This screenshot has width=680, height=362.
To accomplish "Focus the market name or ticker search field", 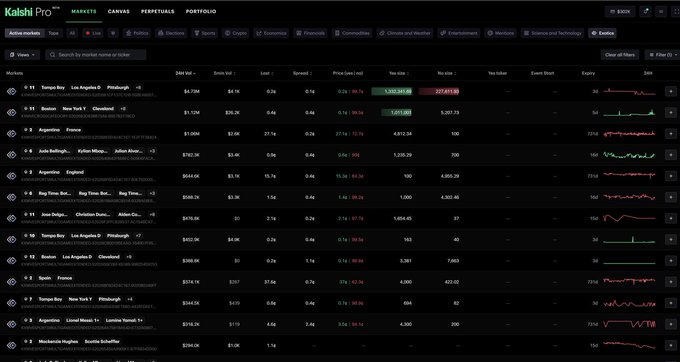I will click(96, 55).
